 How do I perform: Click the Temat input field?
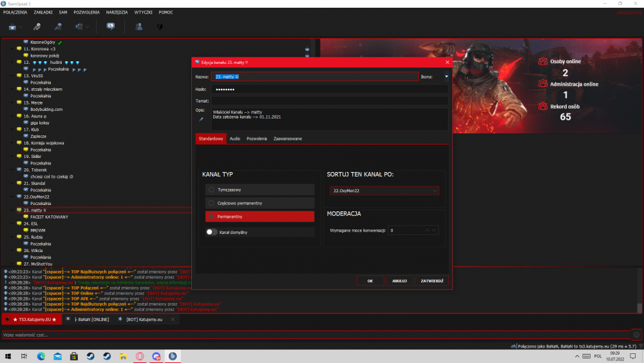[330, 101]
